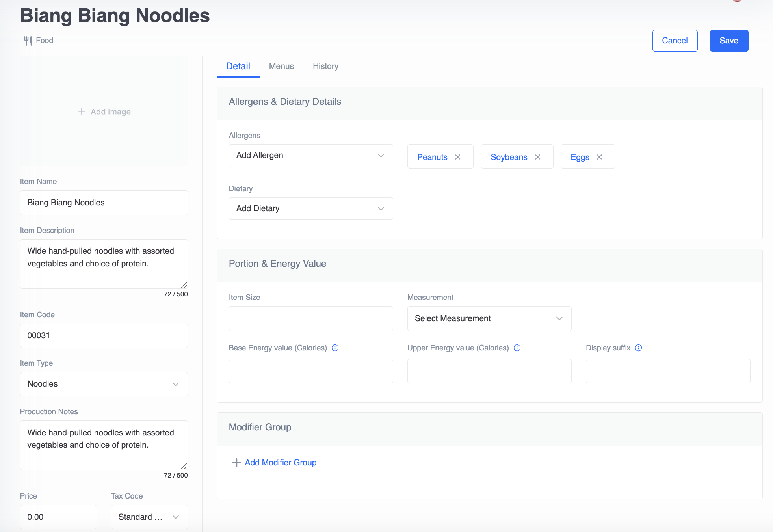
Task: Remove the Peanuts allergen tag
Action: 457,157
